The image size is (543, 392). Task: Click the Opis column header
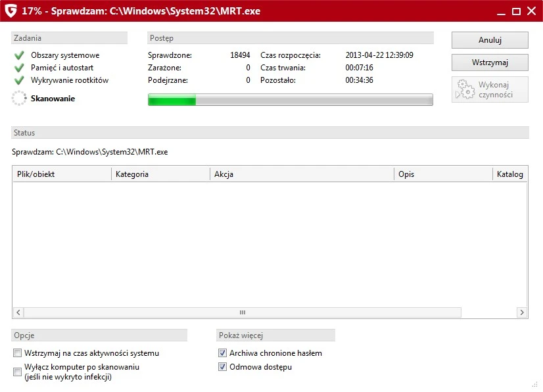(x=443, y=174)
